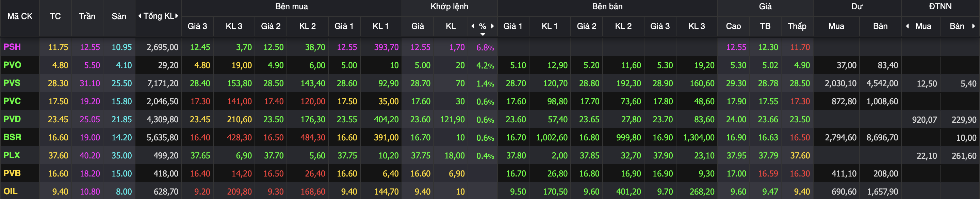Click the left arrow before Tổng KL

tap(140, 16)
